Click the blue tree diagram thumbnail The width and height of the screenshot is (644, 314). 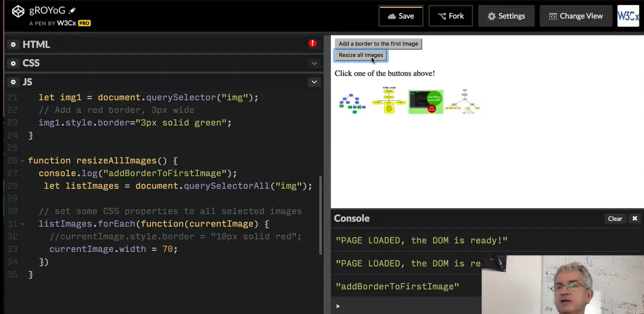point(352,103)
